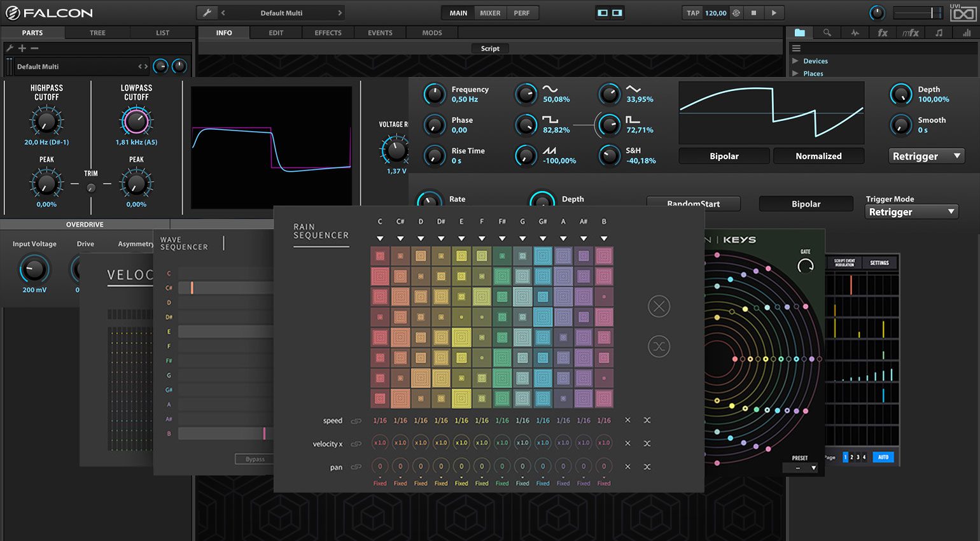Toggle the pan row link icon
The image size is (980, 541).
(x=356, y=467)
